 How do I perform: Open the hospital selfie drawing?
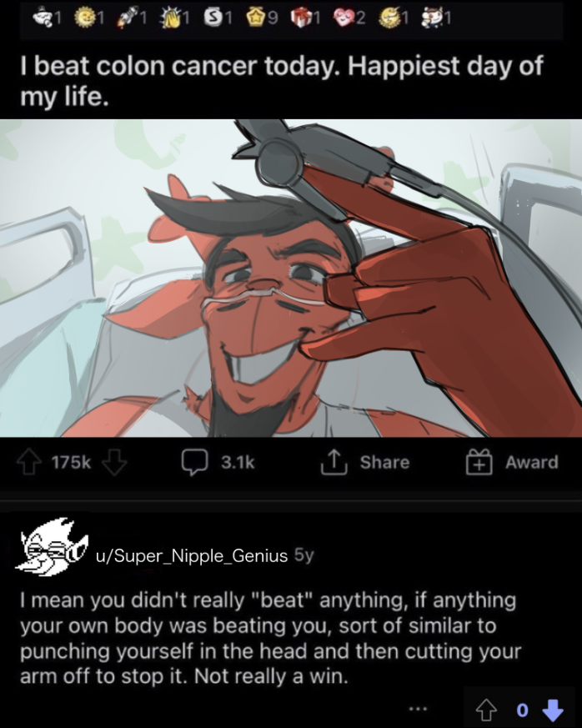tap(291, 278)
